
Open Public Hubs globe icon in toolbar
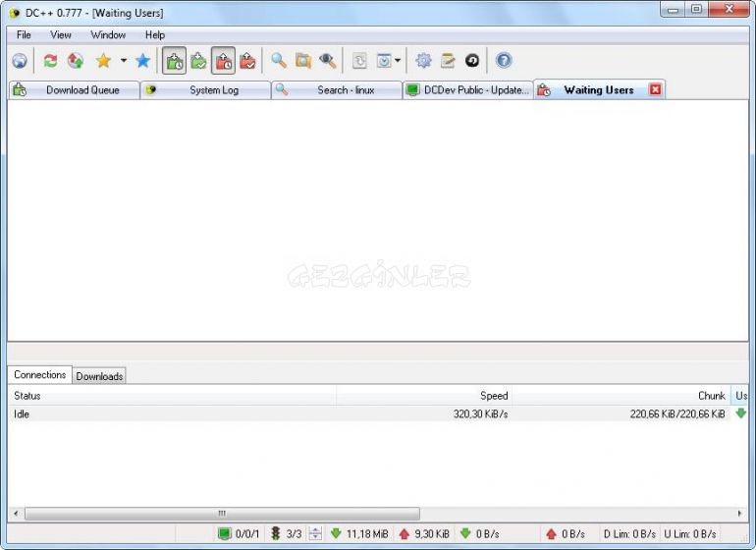coord(20,61)
